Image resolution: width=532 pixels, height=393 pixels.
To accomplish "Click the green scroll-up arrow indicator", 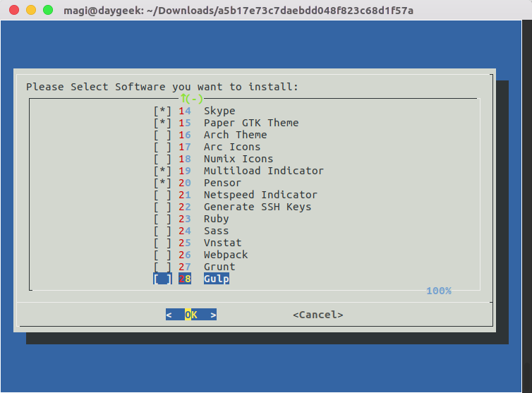I will pos(191,99).
